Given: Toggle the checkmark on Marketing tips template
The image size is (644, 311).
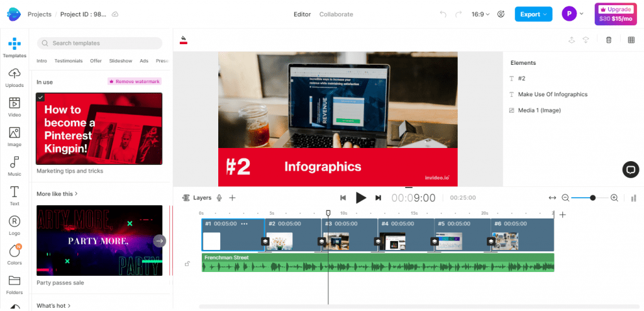Looking at the screenshot, I should click(40, 97).
